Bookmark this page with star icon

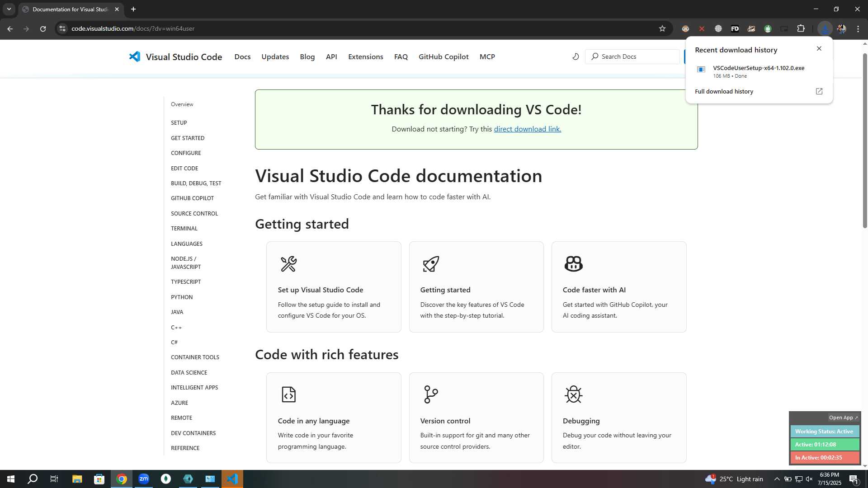pos(662,28)
